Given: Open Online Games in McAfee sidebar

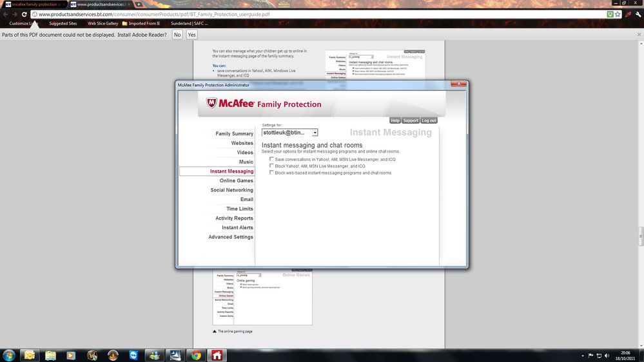Looking at the screenshot, I should [236, 180].
